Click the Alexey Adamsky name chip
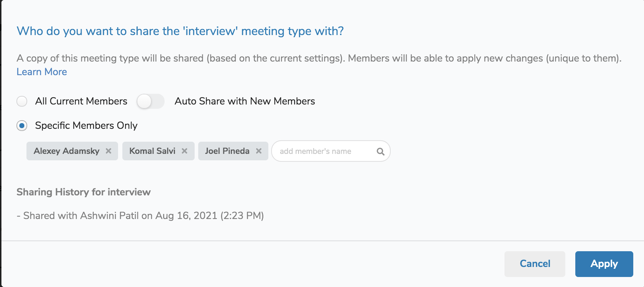The width and height of the screenshot is (644, 287). [x=67, y=151]
